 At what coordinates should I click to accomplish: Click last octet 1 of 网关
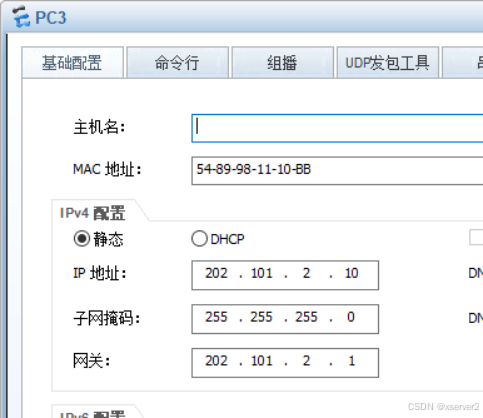coord(352,361)
